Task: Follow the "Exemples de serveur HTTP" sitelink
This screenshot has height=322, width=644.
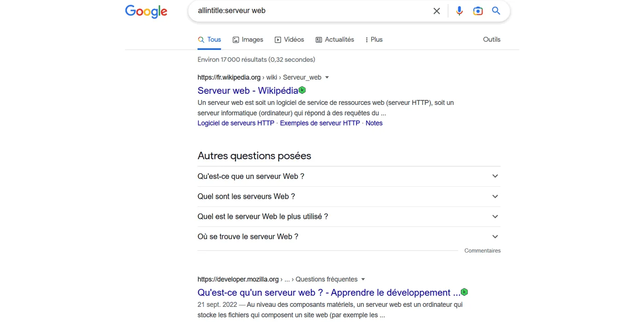Action: pos(320,123)
